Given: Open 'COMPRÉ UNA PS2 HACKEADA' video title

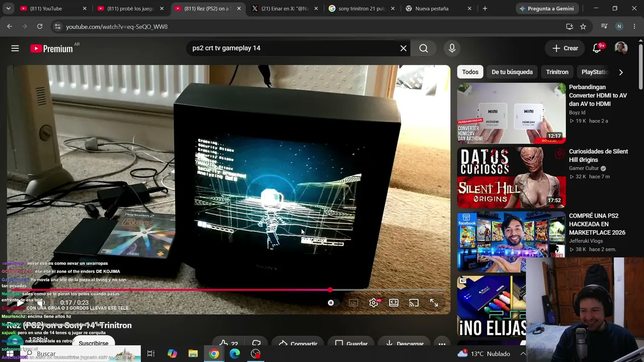Looking at the screenshot, I should pos(597,224).
